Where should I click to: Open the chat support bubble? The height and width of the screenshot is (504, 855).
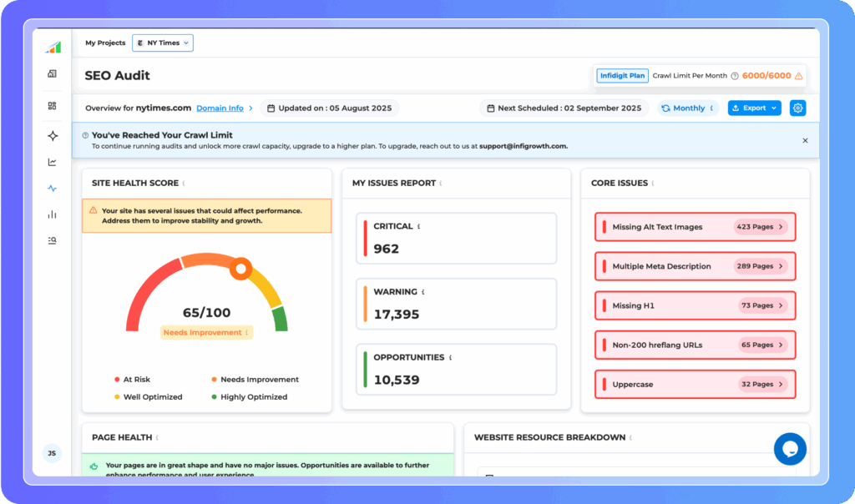789,449
